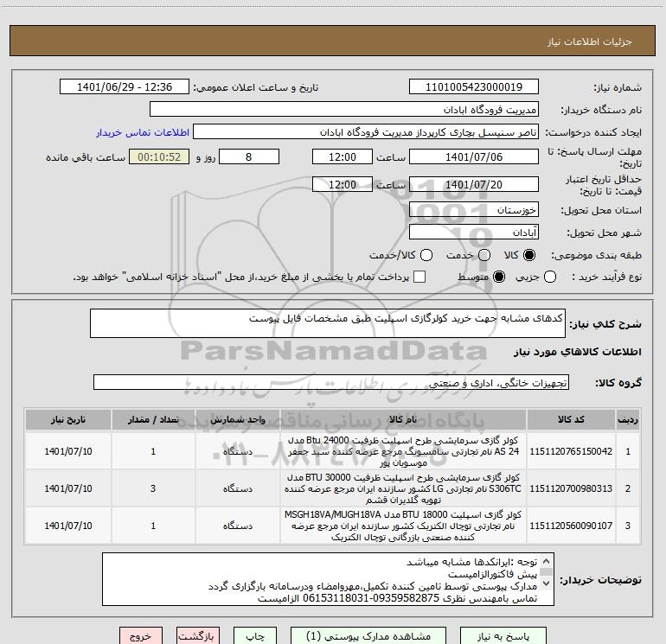Open the اطلاعات تماس خریدار link
This screenshot has width=666, height=644.
pos(143,132)
